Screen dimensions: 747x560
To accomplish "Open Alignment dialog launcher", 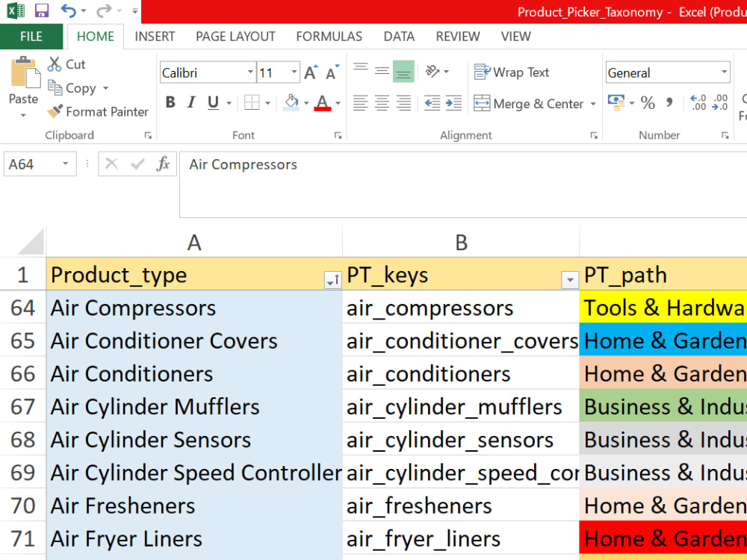I will tap(594, 136).
